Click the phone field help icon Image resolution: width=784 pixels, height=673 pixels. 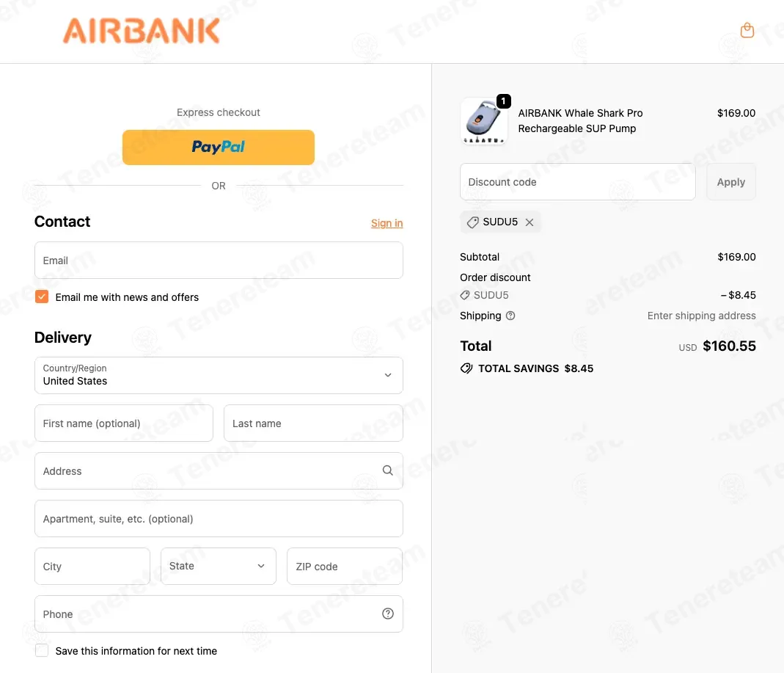387,614
